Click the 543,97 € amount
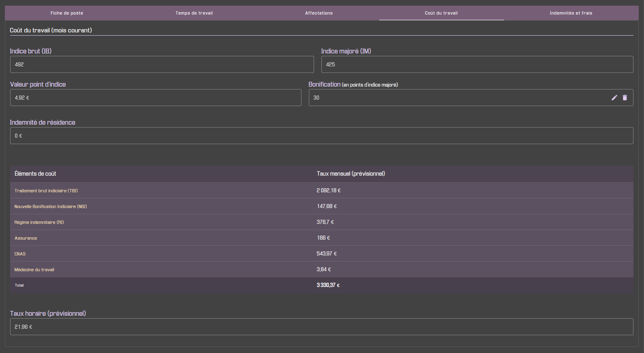Screen dimensions: 644x353 pyautogui.click(x=327, y=253)
